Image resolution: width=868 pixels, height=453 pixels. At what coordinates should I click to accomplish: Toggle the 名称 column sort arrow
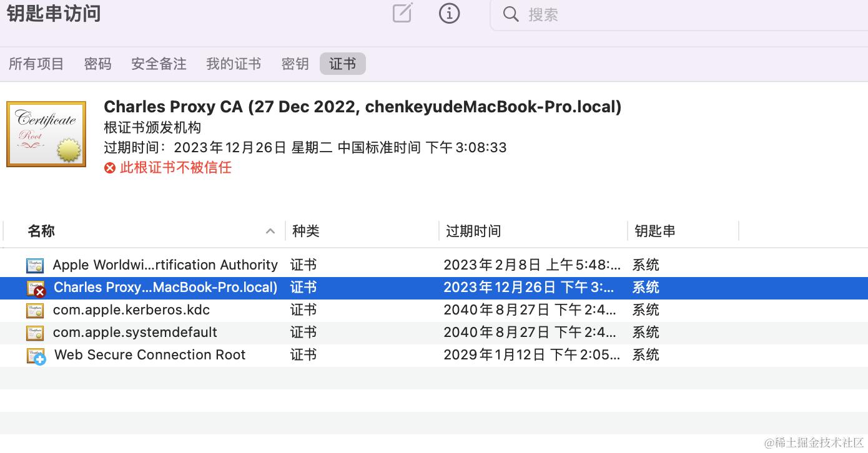[270, 231]
